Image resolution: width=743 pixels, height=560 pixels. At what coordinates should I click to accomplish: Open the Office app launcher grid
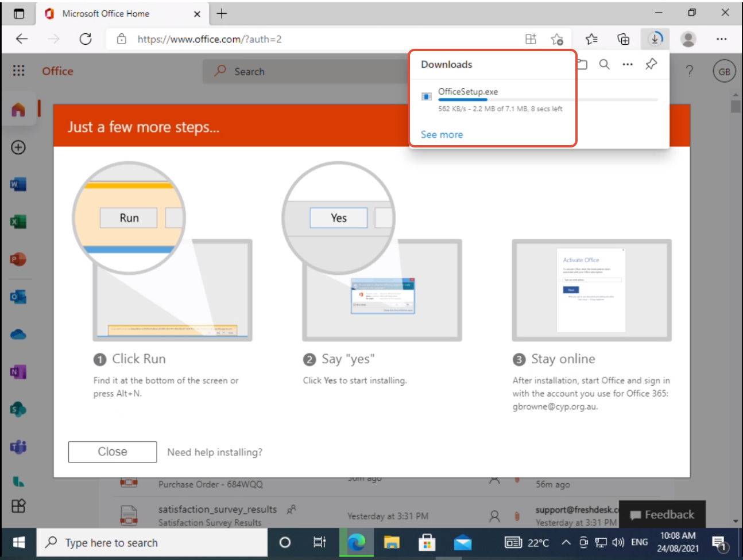[x=18, y=70]
